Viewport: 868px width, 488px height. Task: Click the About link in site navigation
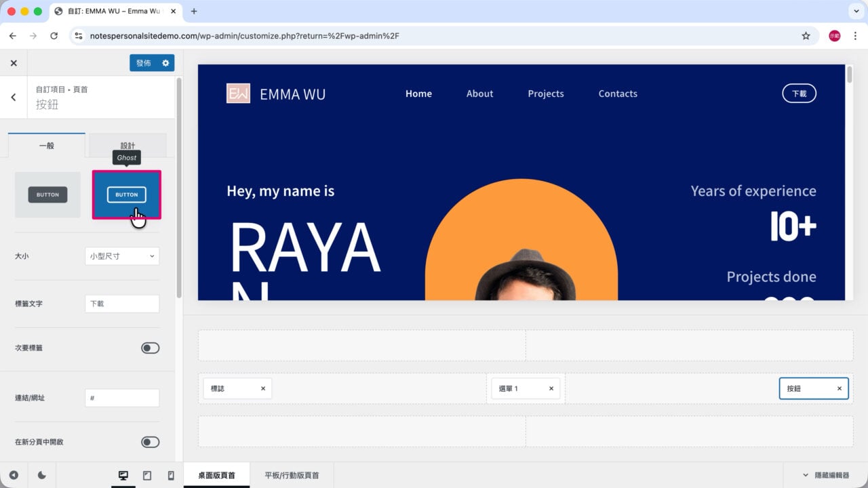pyautogui.click(x=479, y=94)
